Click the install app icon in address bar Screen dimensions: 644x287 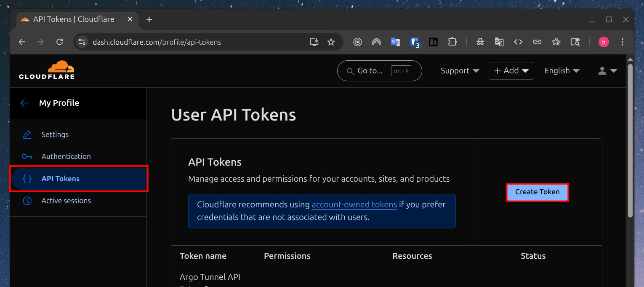click(x=314, y=42)
